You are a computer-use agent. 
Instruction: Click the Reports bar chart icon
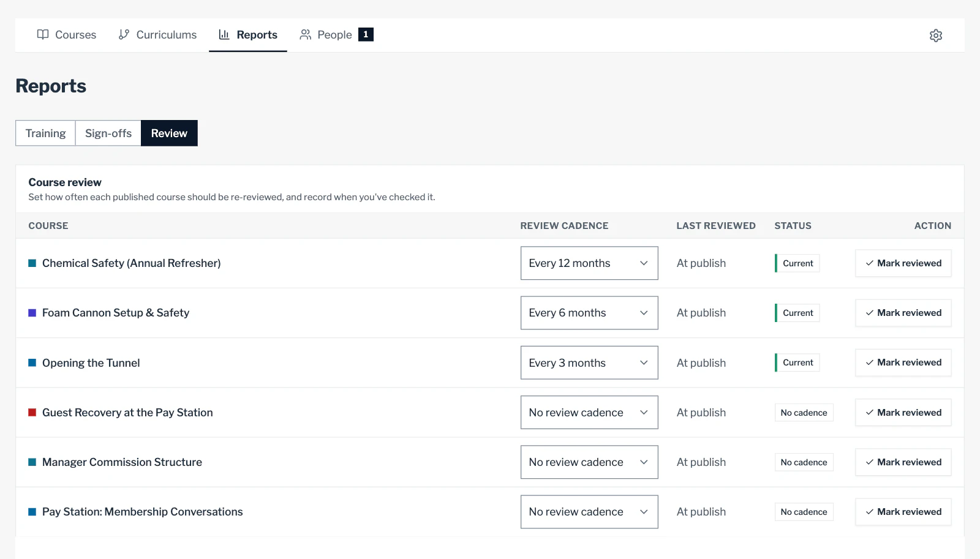[224, 34]
